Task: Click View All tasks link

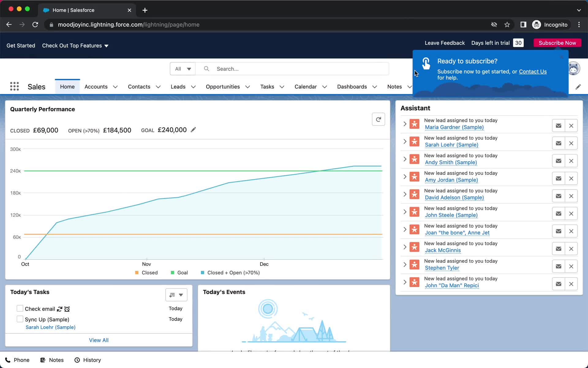Action: click(99, 340)
